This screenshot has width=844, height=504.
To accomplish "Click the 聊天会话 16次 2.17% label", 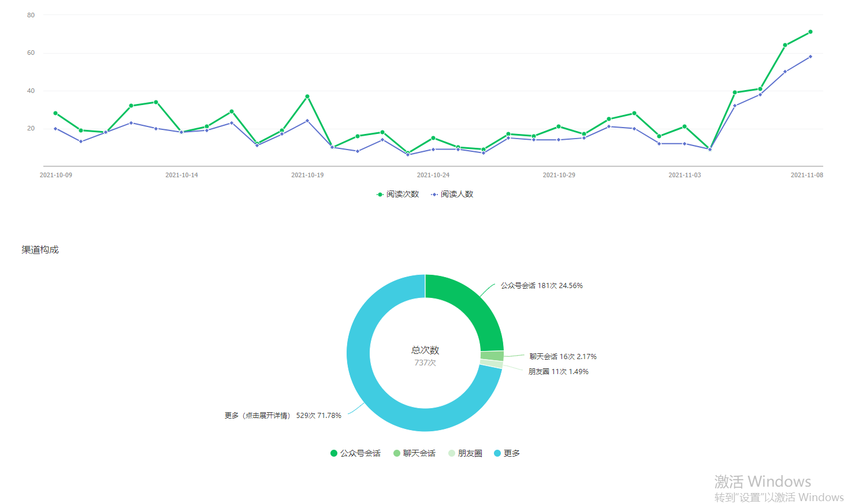I will [563, 357].
